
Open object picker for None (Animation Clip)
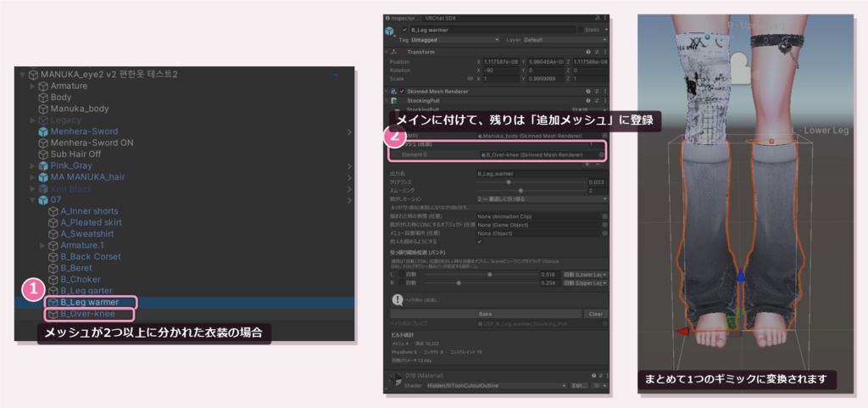coord(604,216)
